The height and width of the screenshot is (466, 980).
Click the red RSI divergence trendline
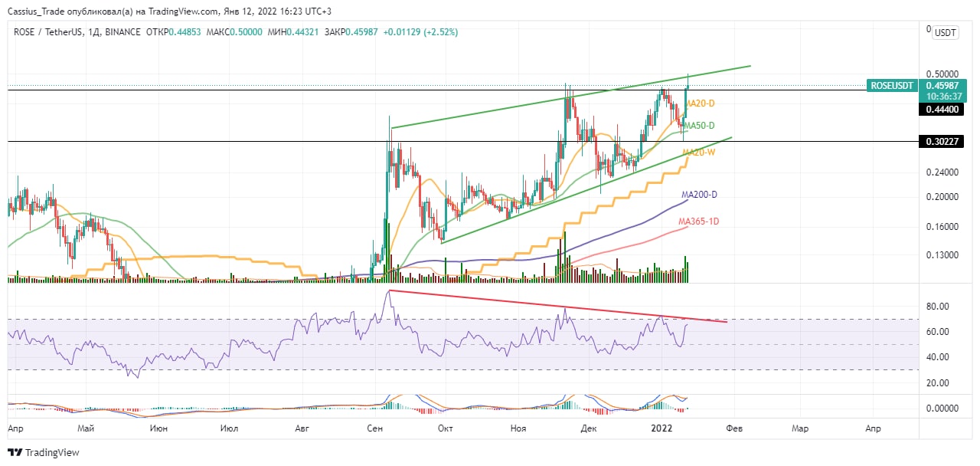pyautogui.click(x=559, y=307)
